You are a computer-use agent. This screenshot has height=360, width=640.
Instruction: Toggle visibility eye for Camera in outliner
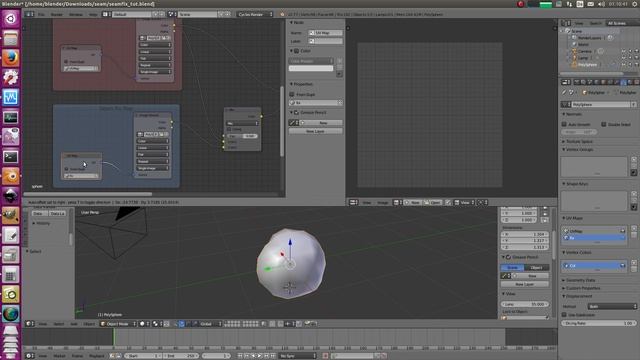[624, 51]
